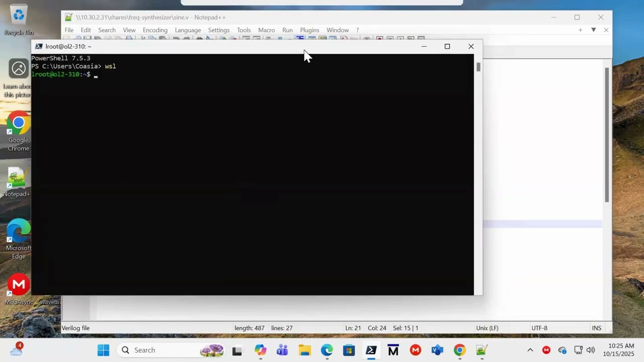Toggle the INS insert mode indicator

pos(596,328)
